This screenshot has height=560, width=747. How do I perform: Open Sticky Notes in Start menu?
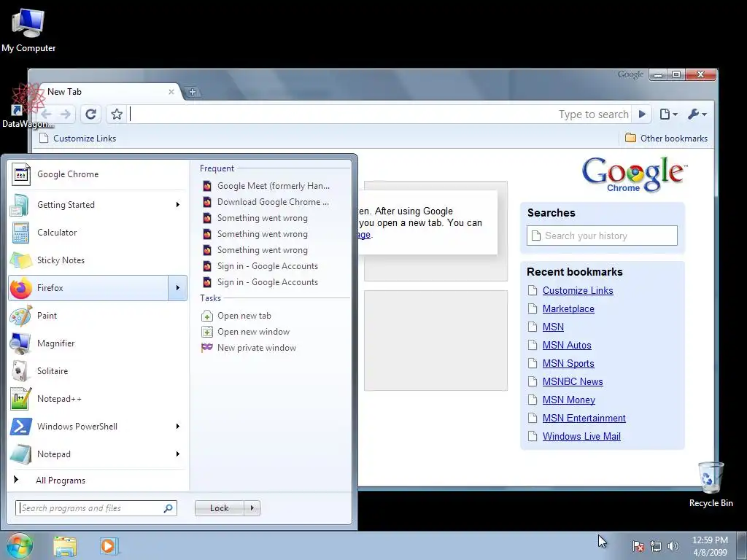pyautogui.click(x=98, y=260)
